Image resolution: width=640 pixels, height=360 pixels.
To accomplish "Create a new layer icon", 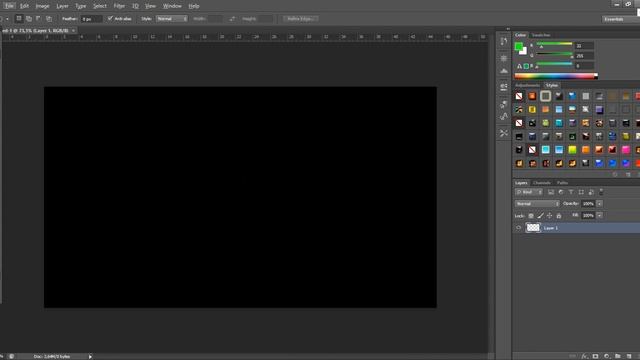I will click(629, 356).
